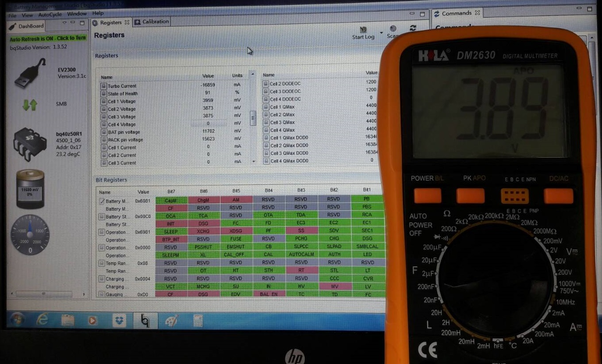
Task: Open Paint from the Windows taskbar
Action: pyautogui.click(x=172, y=321)
